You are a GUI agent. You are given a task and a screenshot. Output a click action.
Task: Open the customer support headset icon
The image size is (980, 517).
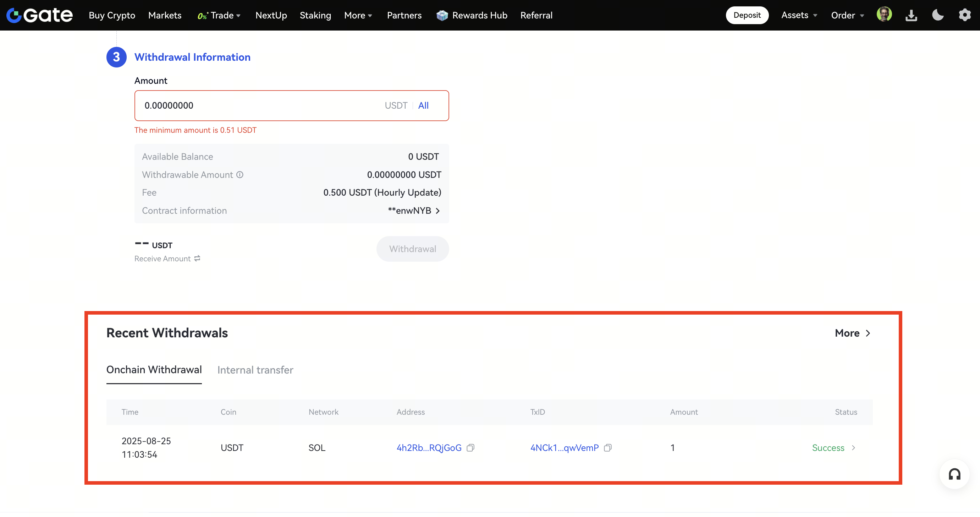(x=954, y=474)
